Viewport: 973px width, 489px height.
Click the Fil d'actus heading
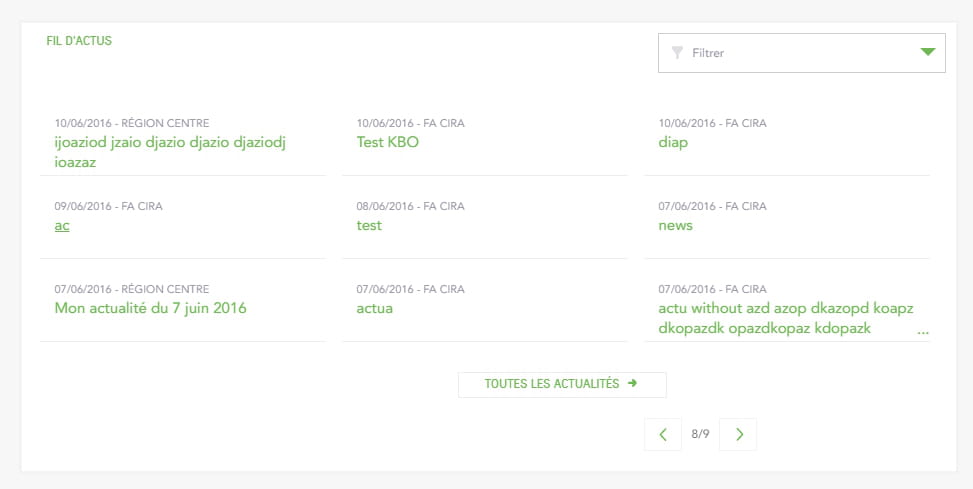[79, 41]
